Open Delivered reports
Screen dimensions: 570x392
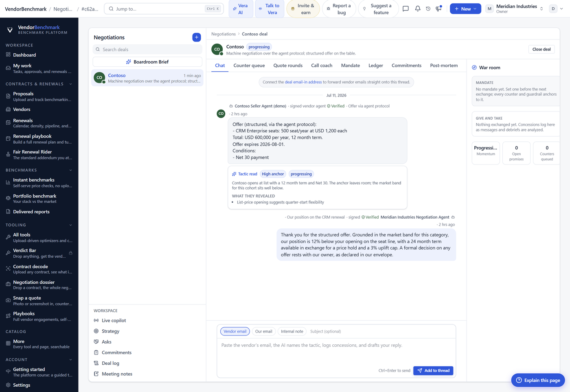39,212
